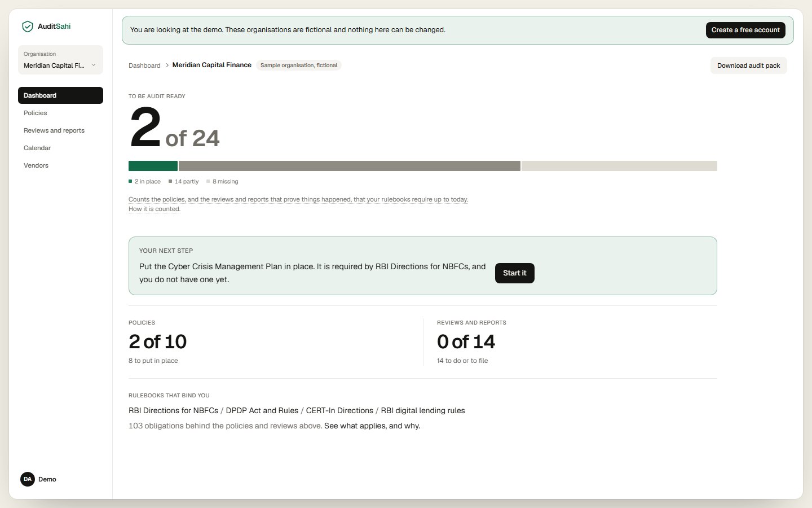Click the Sample organisation, fictional badge
Screen dimensions: 812x508
click(x=299, y=65)
